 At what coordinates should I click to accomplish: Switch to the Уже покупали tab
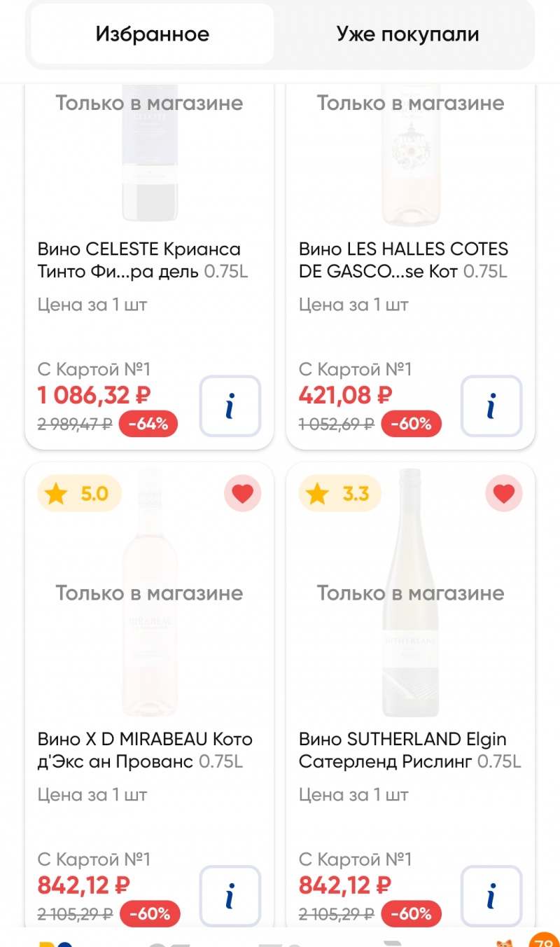coord(407,34)
